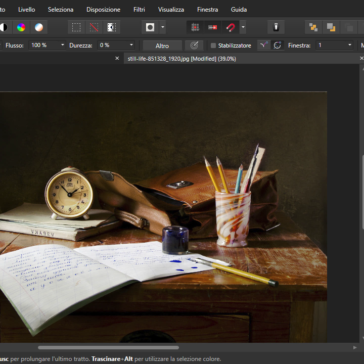The width and height of the screenshot is (364, 364).
Task: Open the Disposizione menu
Action: coord(103,9)
